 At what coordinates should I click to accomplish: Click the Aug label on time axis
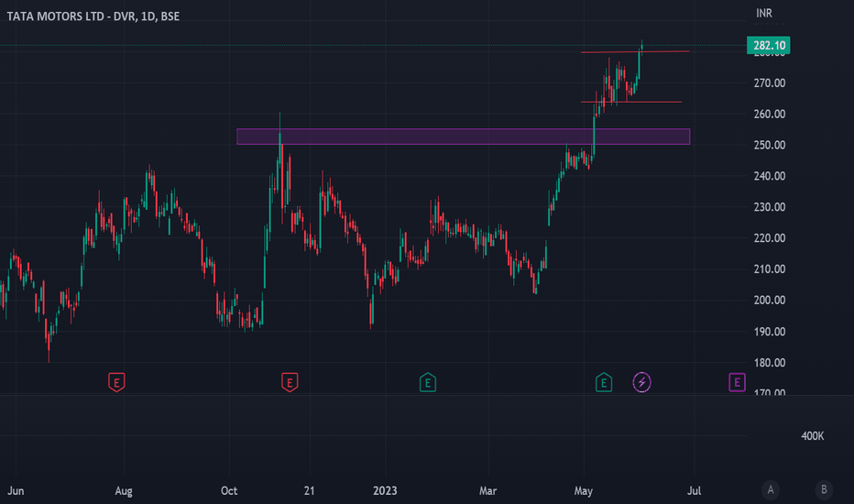point(124,491)
